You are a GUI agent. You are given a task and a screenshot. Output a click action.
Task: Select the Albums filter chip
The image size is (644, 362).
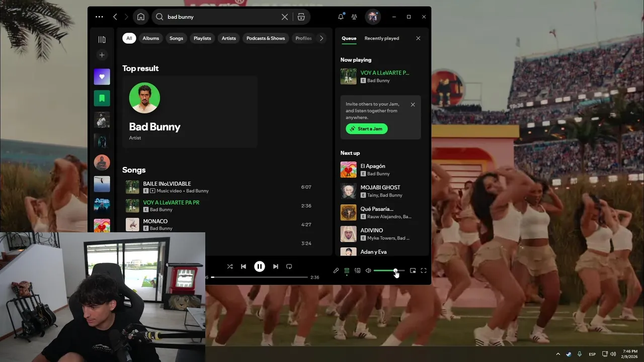click(x=150, y=38)
